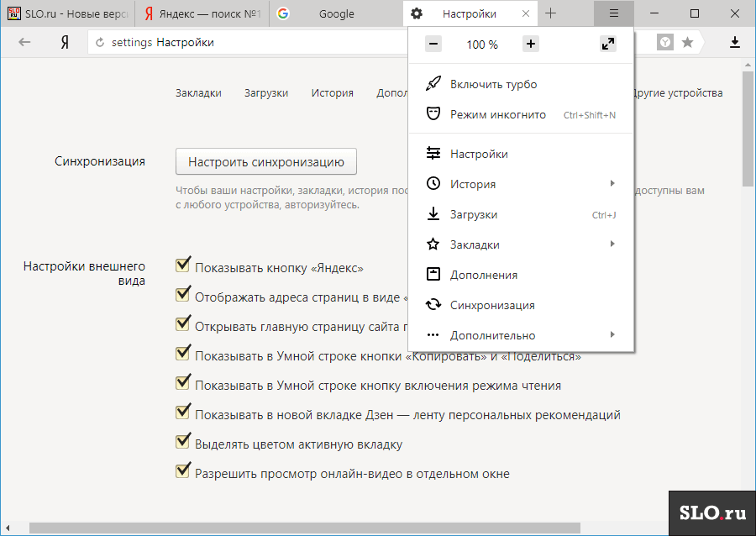This screenshot has height=536, width=756.
Task: Toggle «Копировать» и «Поделиться» buttons checkbox
Action: [183, 352]
